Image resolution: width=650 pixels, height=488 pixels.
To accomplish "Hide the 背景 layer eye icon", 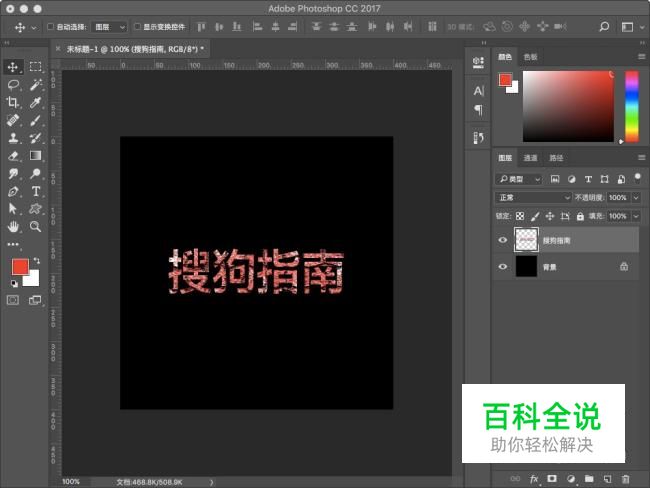I will coord(502,267).
